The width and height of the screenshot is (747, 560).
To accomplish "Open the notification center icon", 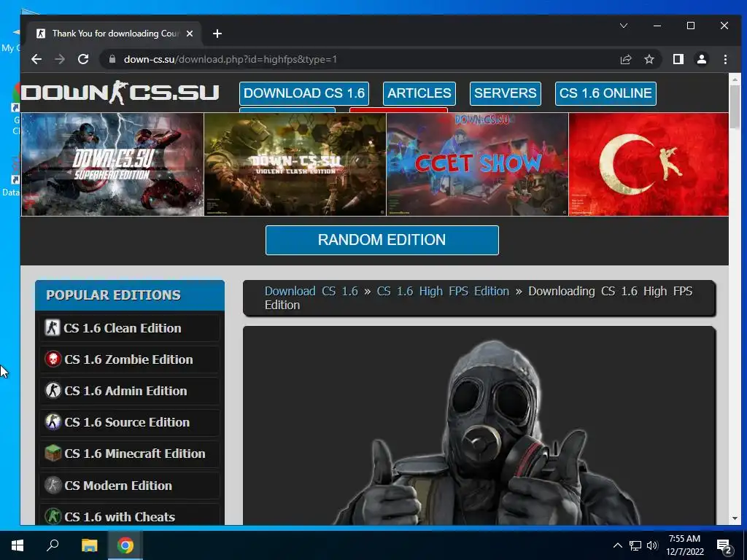I will click(724, 546).
